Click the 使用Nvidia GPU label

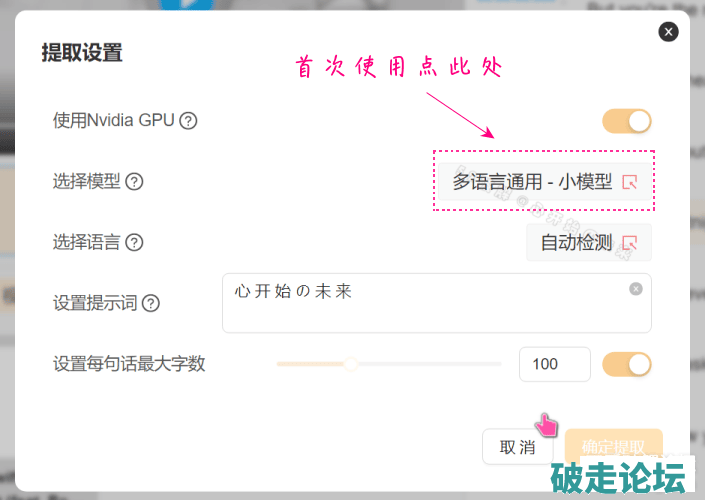click(114, 121)
